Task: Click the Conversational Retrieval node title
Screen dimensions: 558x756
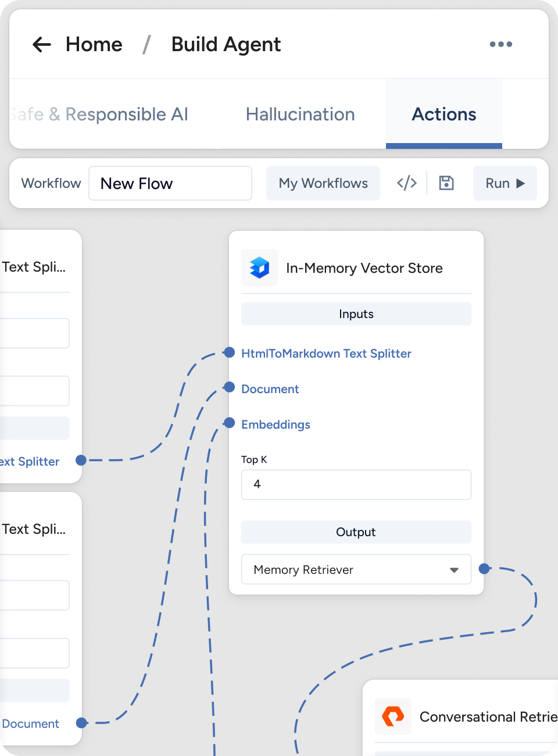Action: pyautogui.click(x=488, y=716)
